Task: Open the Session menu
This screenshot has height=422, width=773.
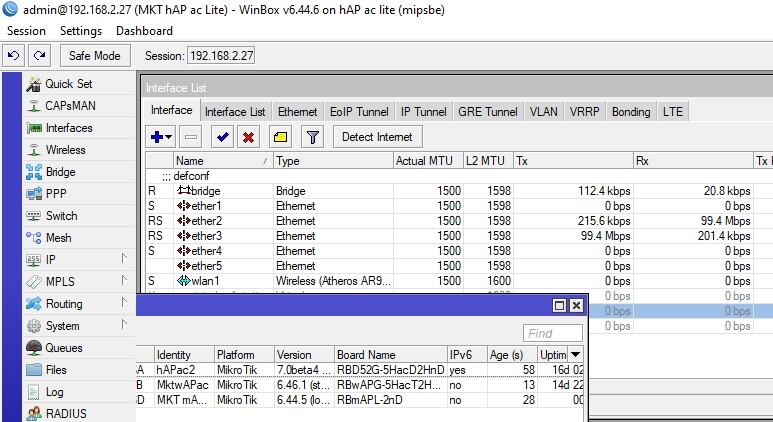Action: coord(26,31)
